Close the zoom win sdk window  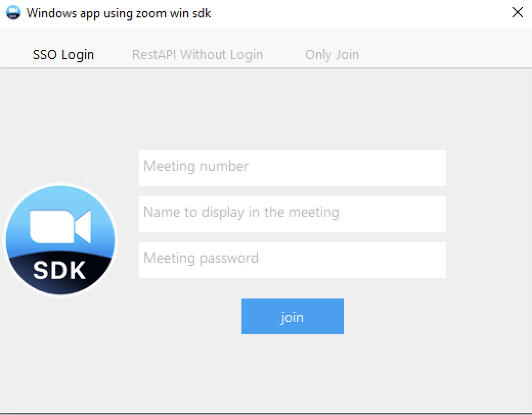(x=517, y=13)
